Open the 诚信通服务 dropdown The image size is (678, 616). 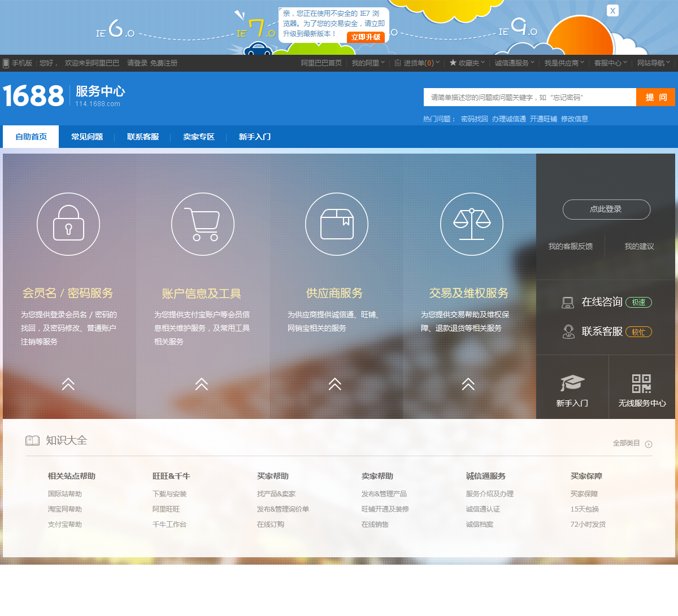click(514, 63)
